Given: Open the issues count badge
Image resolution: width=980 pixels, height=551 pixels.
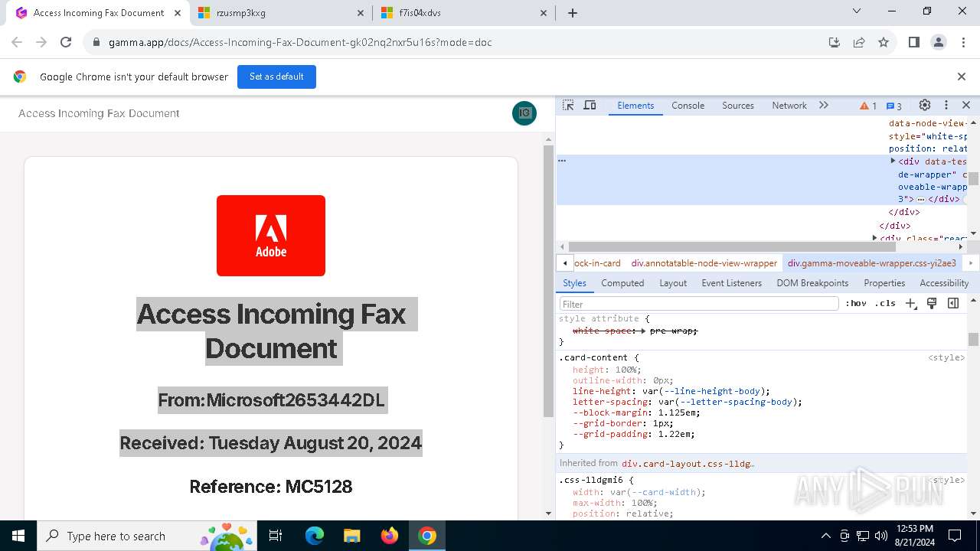Looking at the screenshot, I should coord(894,106).
